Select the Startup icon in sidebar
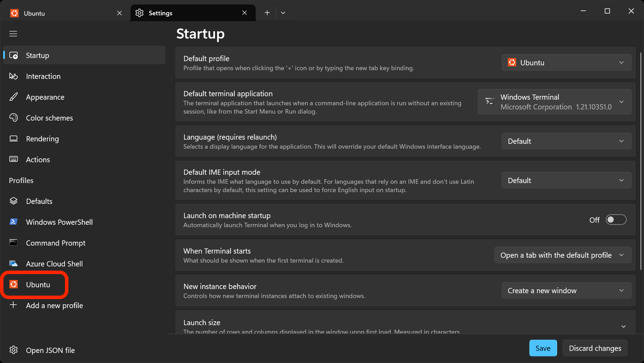The width and height of the screenshot is (644, 363). tap(13, 55)
